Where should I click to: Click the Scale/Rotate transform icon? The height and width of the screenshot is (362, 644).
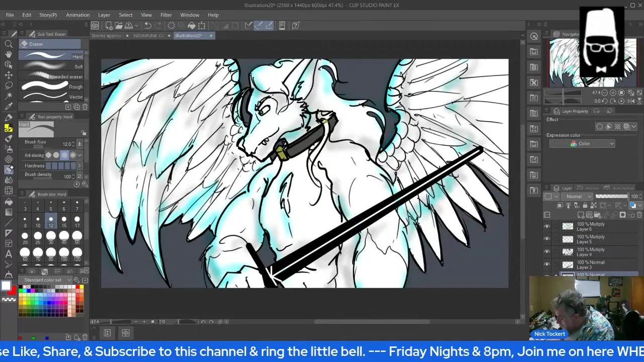[201, 25]
